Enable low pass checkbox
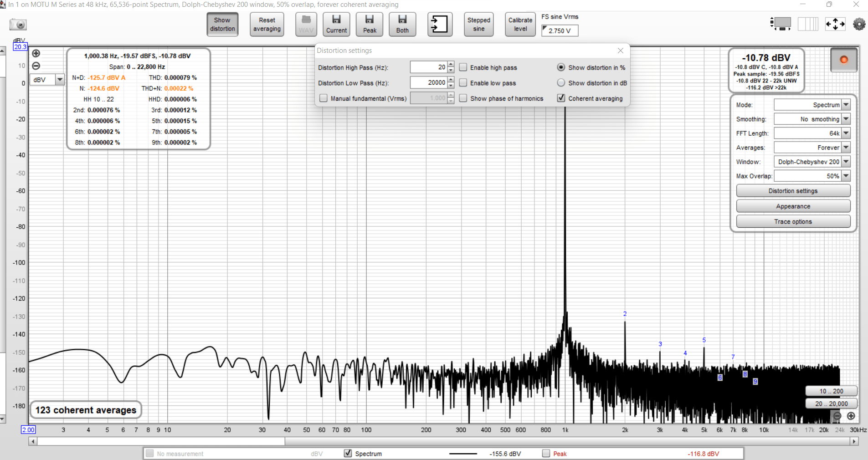Image resolution: width=868 pixels, height=460 pixels. point(463,83)
